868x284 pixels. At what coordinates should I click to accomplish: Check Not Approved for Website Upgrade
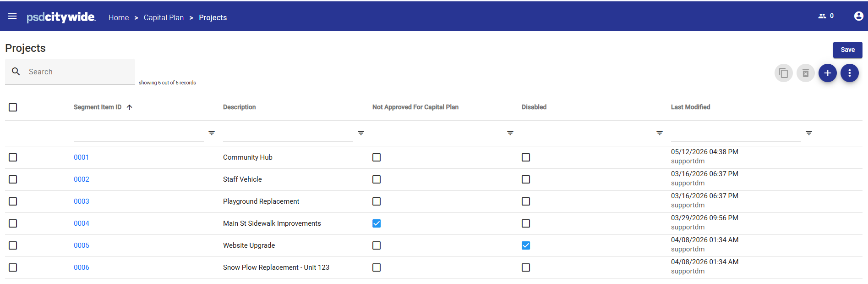[377, 245]
